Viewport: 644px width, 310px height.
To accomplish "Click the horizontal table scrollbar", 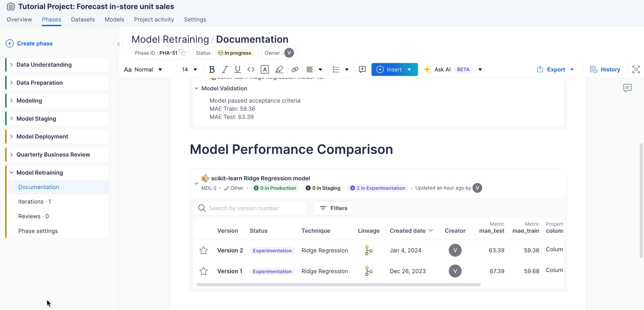I will coord(338,285).
